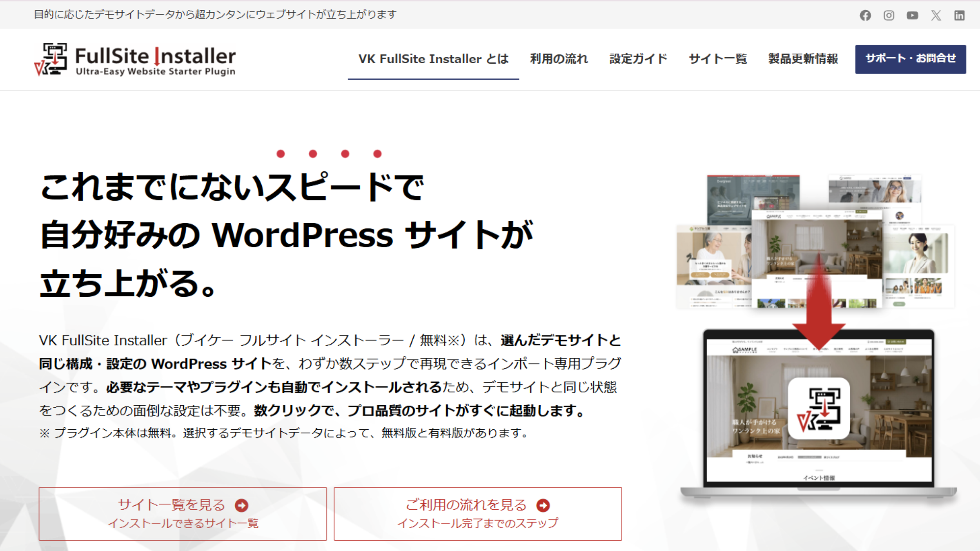Screen dimensions: 980x551
Task: Click arrow icon in ご利用の流れを見る button
Action: click(x=543, y=505)
